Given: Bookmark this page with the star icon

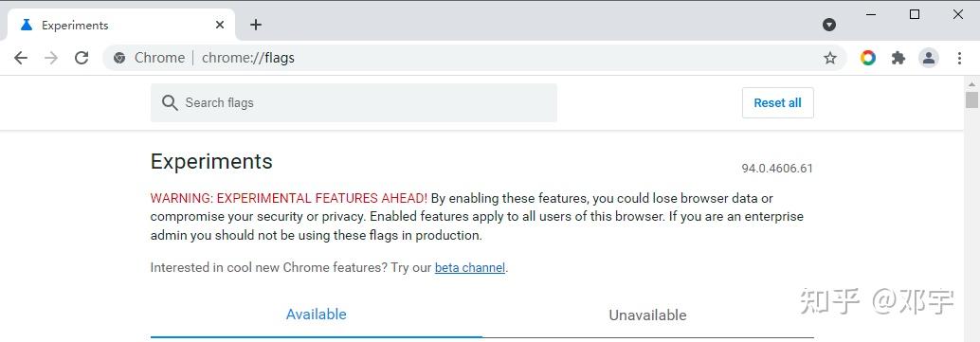Looking at the screenshot, I should 829,58.
